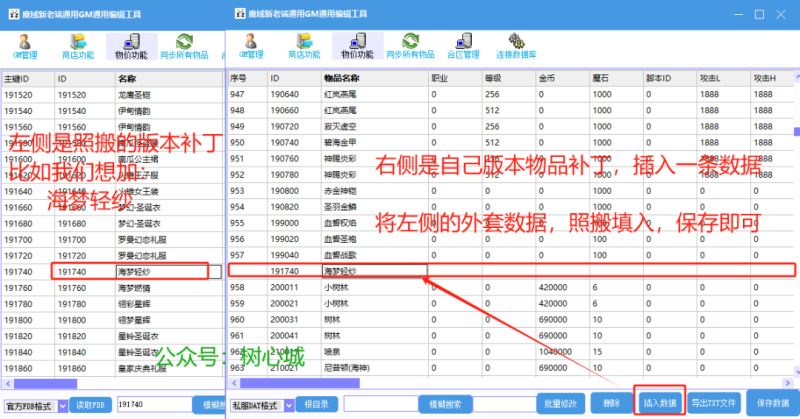Click the 读取FDB button
The image size is (800, 419).
pyautogui.click(x=90, y=405)
